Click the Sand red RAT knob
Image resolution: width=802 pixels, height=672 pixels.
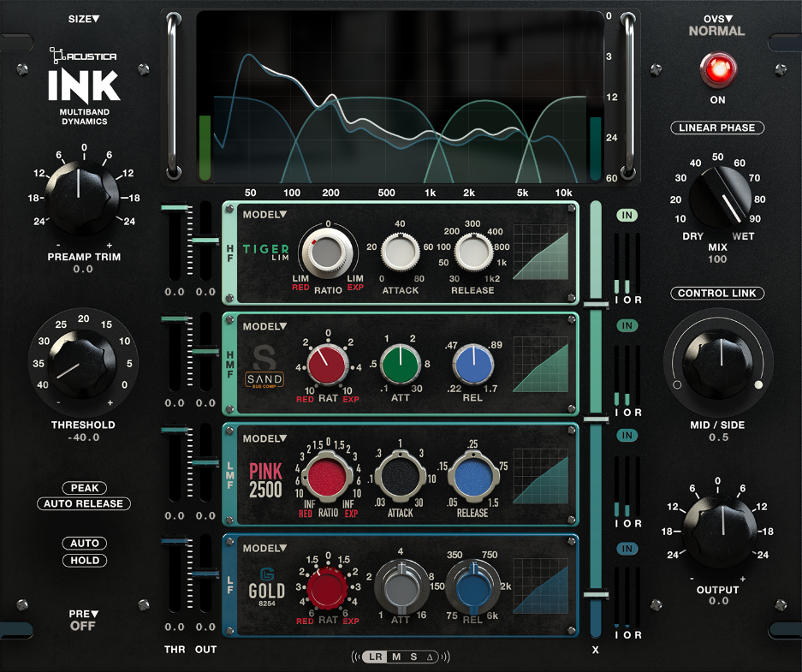(327, 365)
